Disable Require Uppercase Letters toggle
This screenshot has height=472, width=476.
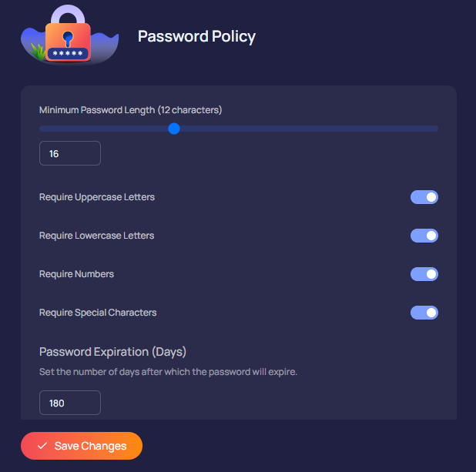[x=424, y=197]
